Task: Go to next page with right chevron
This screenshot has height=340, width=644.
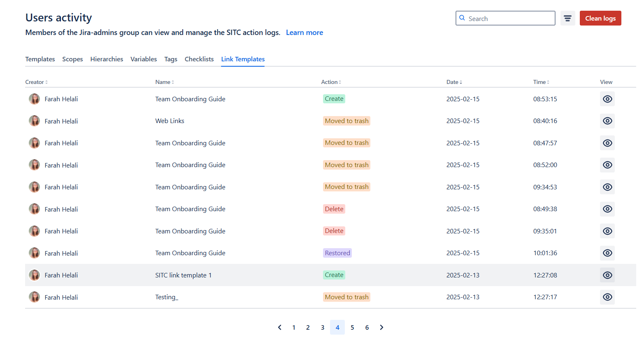Action: pos(381,328)
